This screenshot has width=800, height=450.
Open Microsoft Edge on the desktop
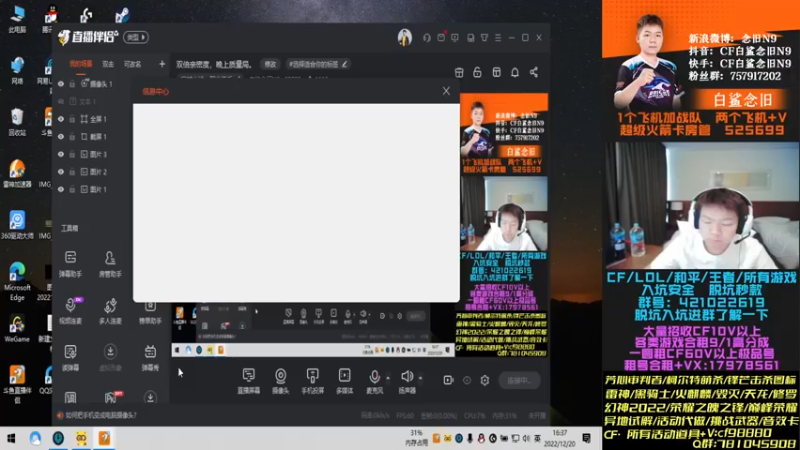tap(17, 281)
